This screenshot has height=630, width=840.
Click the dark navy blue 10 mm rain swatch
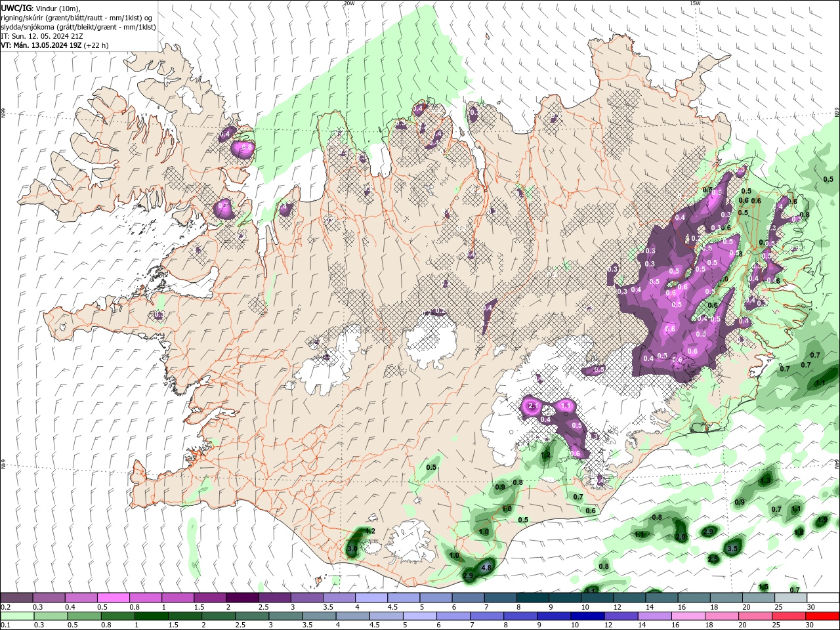pos(587,616)
